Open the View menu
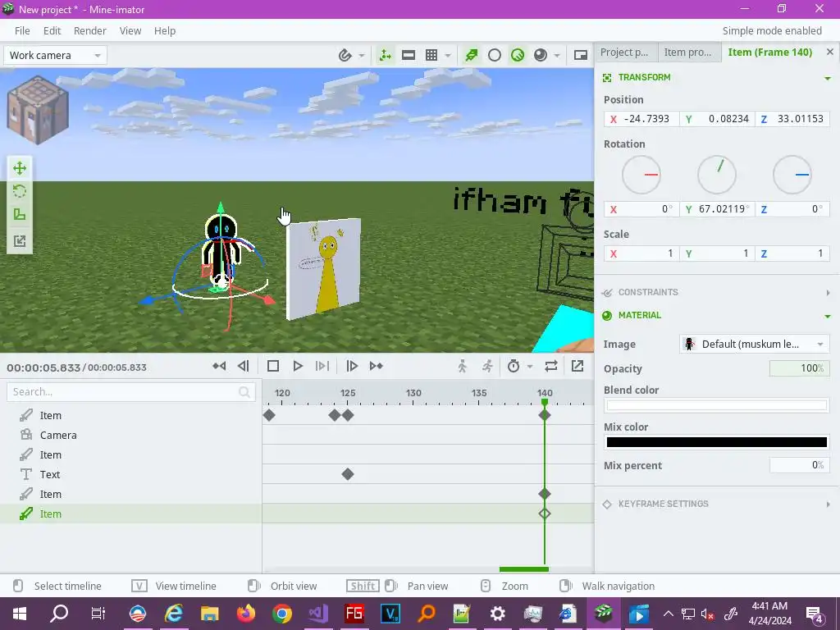Viewport: 840px width, 630px height. [x=130, y=30]
